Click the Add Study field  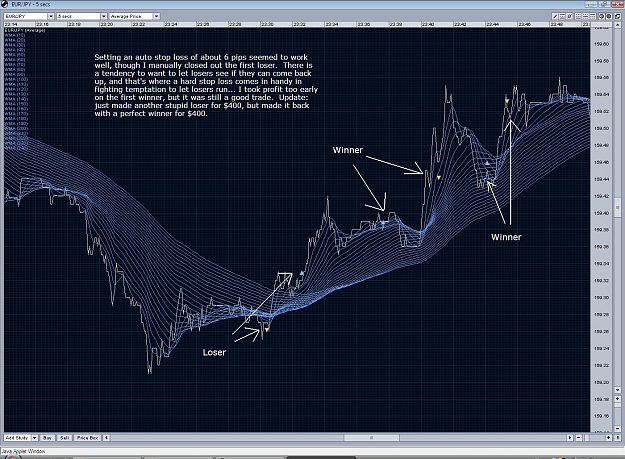(x=18, y=438)
